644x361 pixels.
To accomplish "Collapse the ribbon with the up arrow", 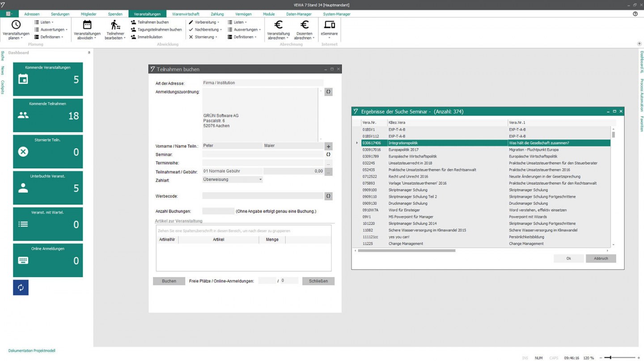I will 639,44.
